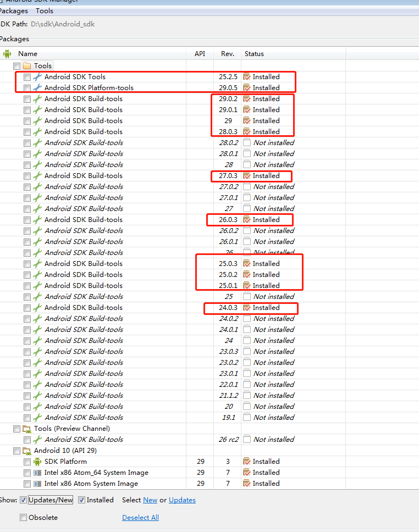Check the Android SDK Platform-tools checkbox

pos(27,88)
